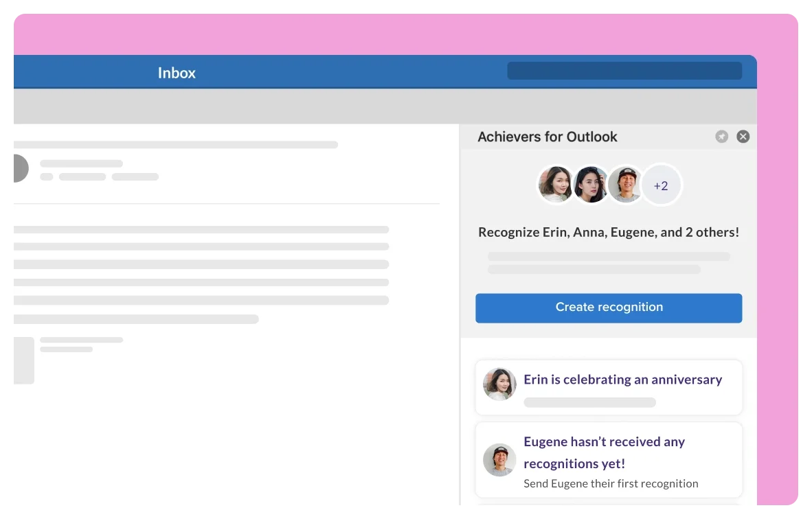
Task: Click the 'Achievers for Outlook' panel title
Action: 548,137
